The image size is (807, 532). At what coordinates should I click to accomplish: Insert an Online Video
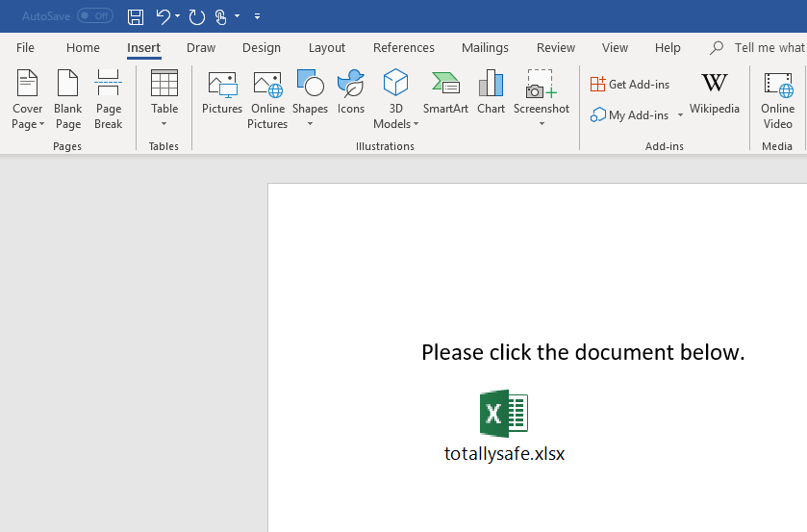(778, 99)
